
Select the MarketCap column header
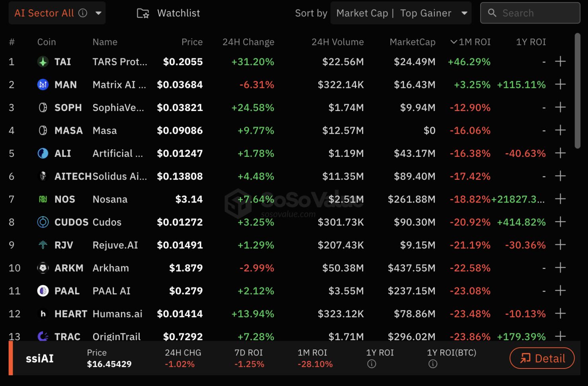point(412,42)
